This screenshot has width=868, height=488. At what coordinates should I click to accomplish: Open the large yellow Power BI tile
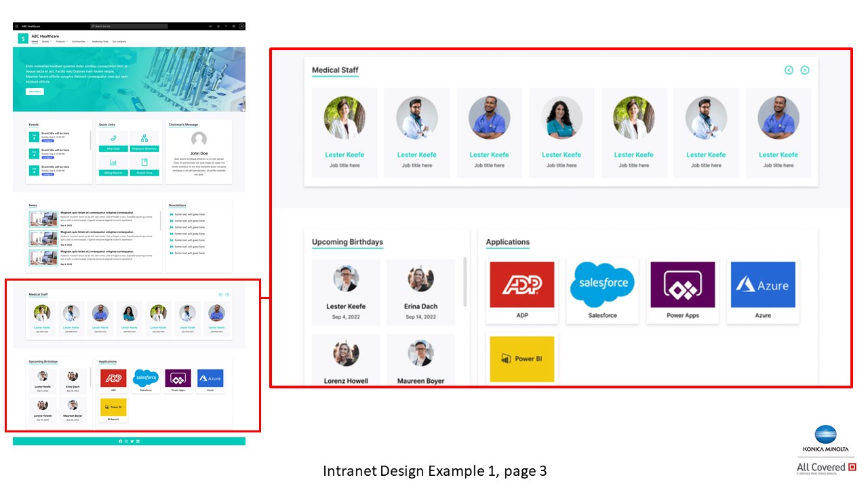(x=522, y=359)
